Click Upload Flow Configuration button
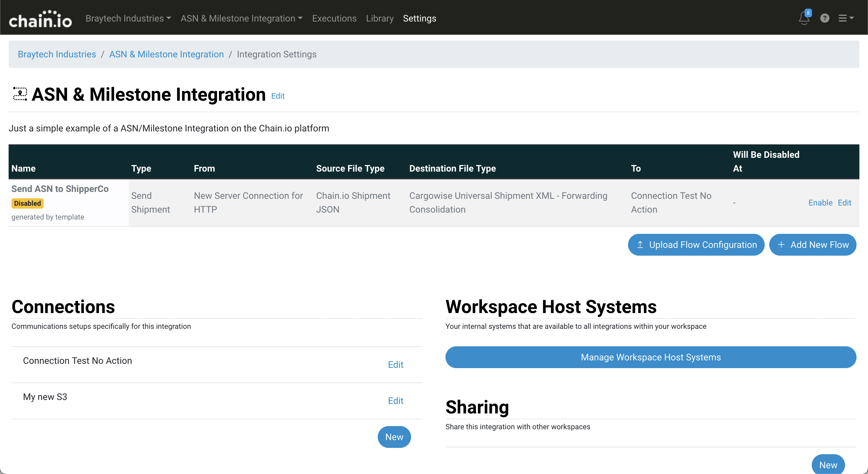 (x=696, y=244)
